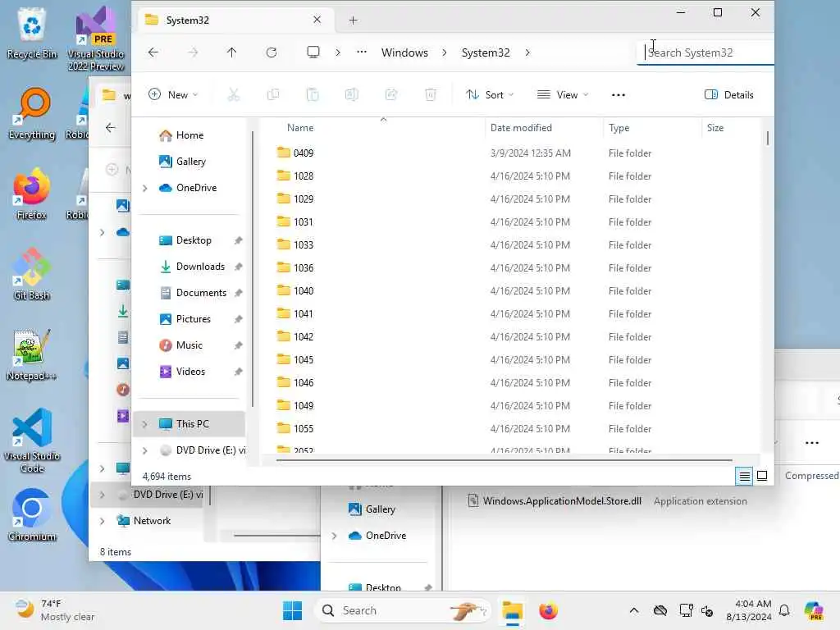This screenshot has height=630, width=840.
Task: Switch to large thumbnails view button
Action: pyautogui.click(x=762, y=476)
